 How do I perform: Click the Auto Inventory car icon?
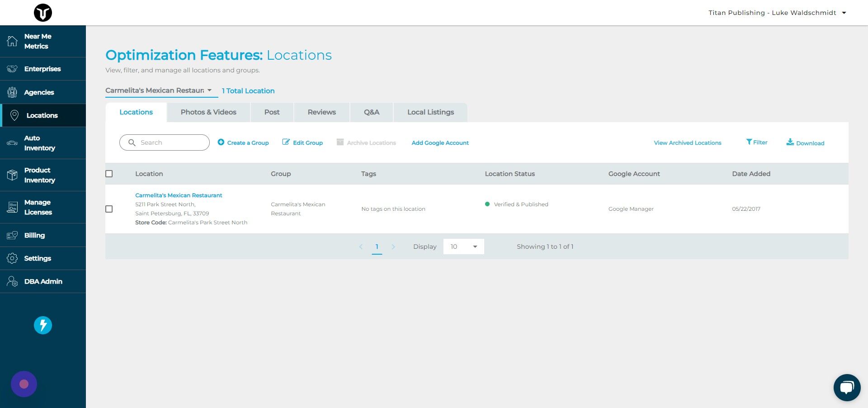(x=12, y=143)
